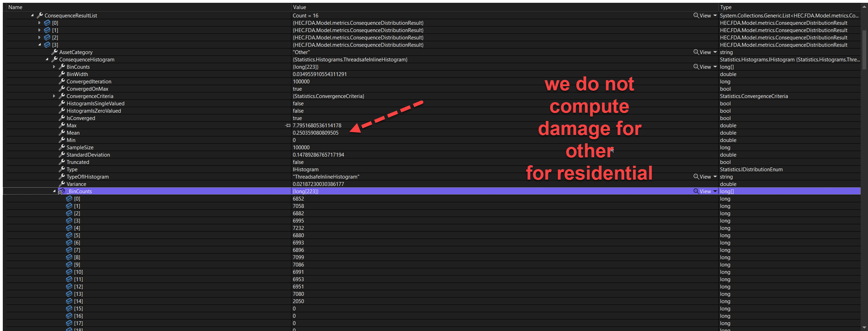
Task: Click the View link on the AssetCategory row
Action: pos(705,52)
